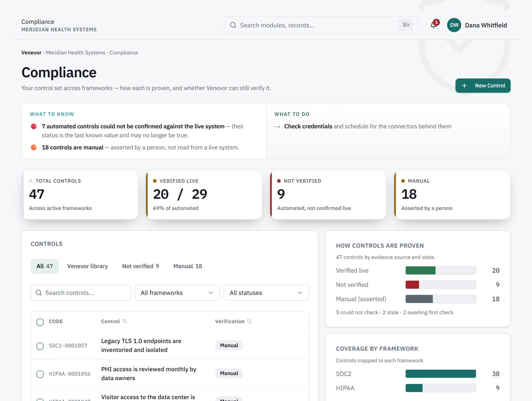
Task: Click the DW user avatar
Action: point(454,25)
